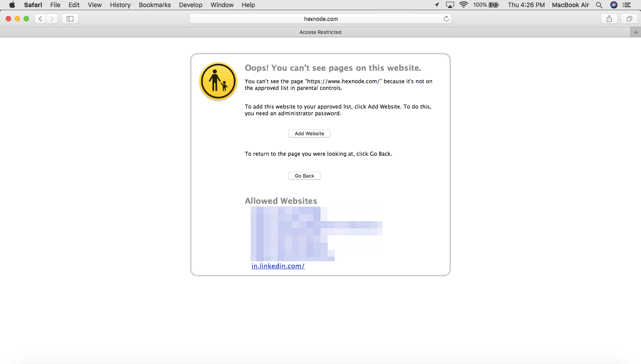Click the MacBook Air user name

(x=570, y=5)
